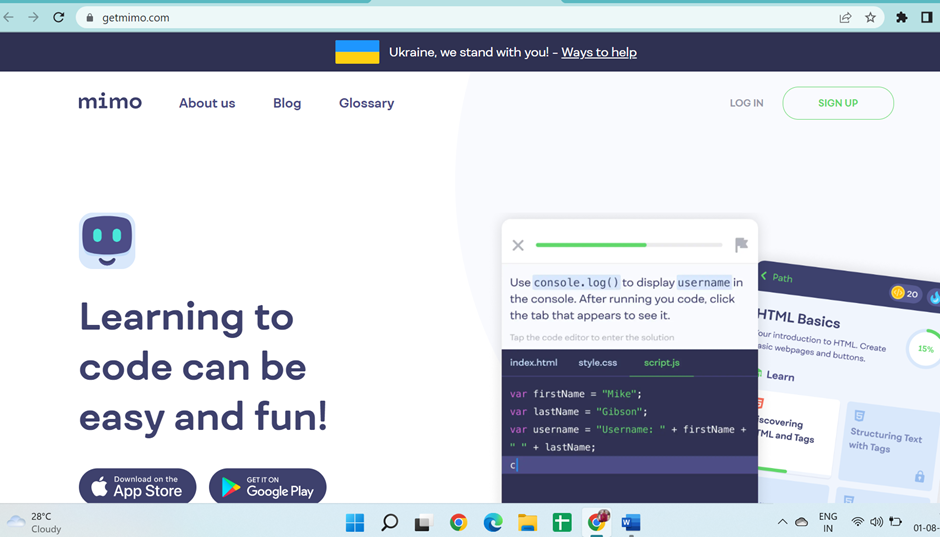
Task: Open the Ways to help link
Action: coord(599,52)
